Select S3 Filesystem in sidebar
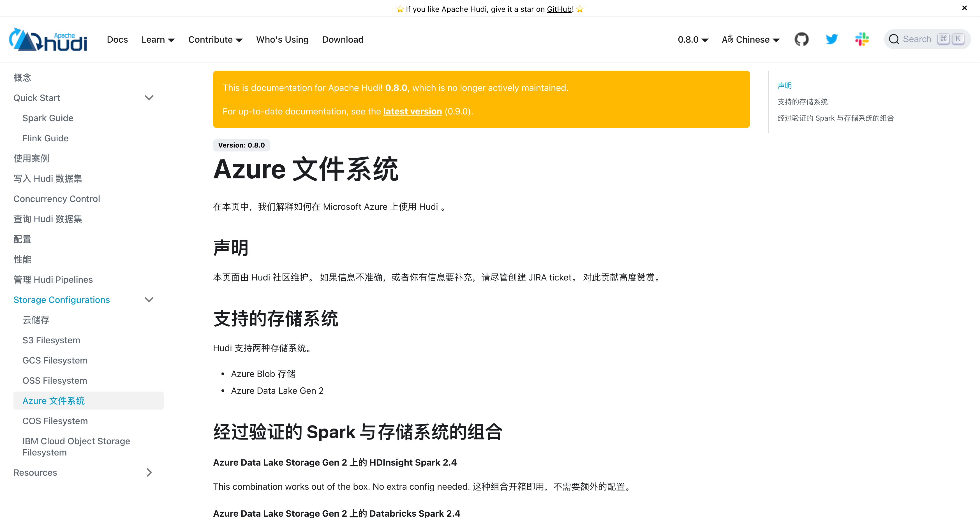980x520 pixels. (51, 340)
